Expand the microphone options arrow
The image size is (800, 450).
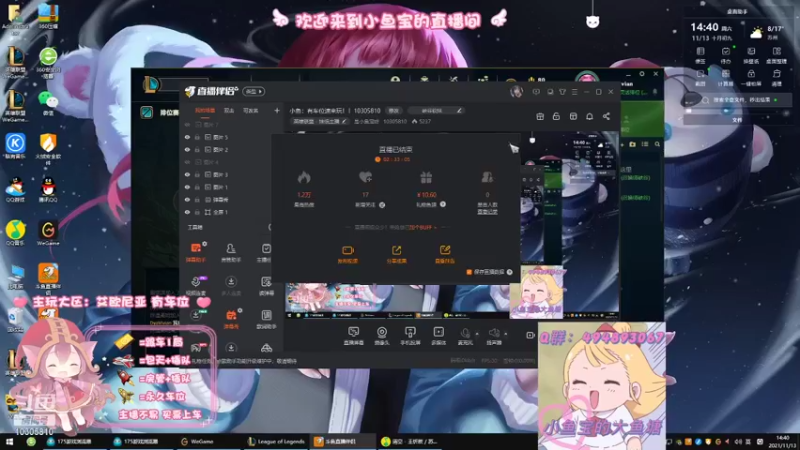coord(477,334)
